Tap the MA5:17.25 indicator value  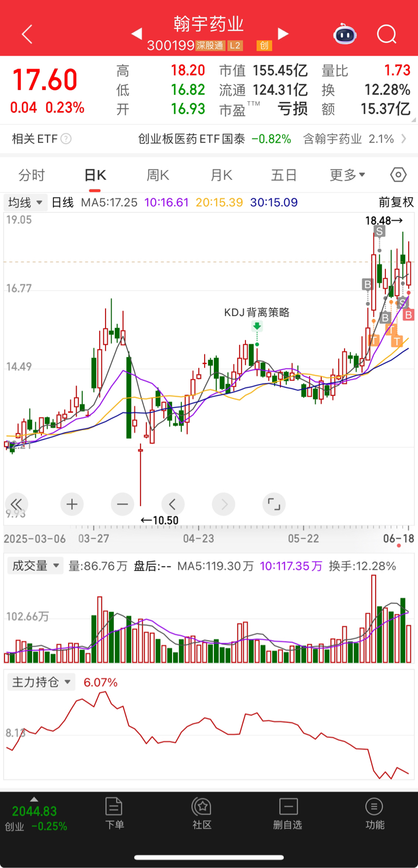(x=109, y=203)
